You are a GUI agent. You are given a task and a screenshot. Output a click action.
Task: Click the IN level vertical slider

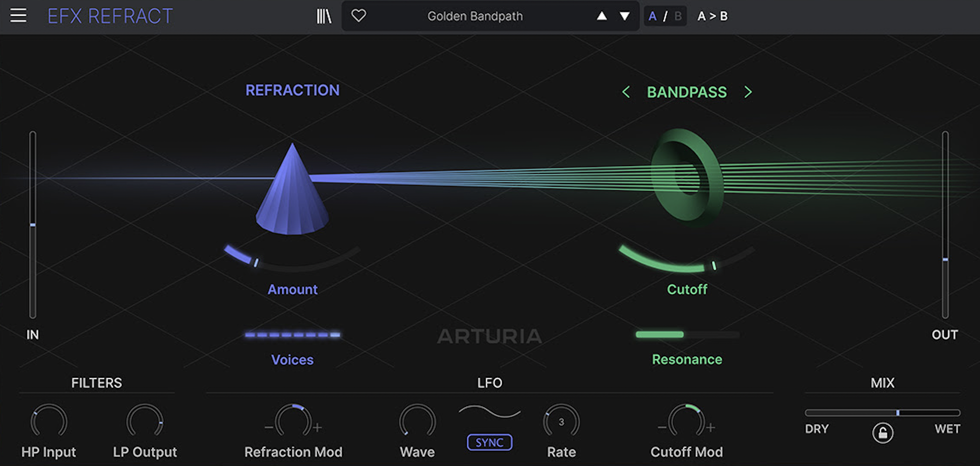point(33,225)
